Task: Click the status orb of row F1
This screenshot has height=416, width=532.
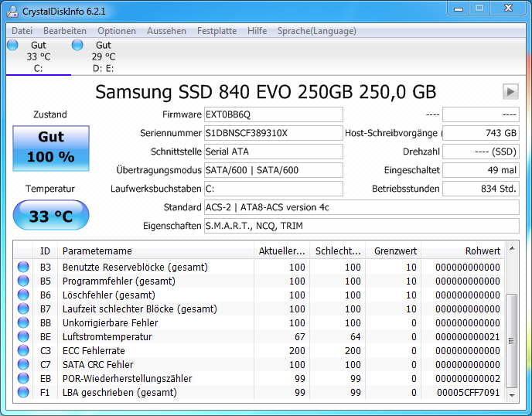Action: [x=23, y=392]
